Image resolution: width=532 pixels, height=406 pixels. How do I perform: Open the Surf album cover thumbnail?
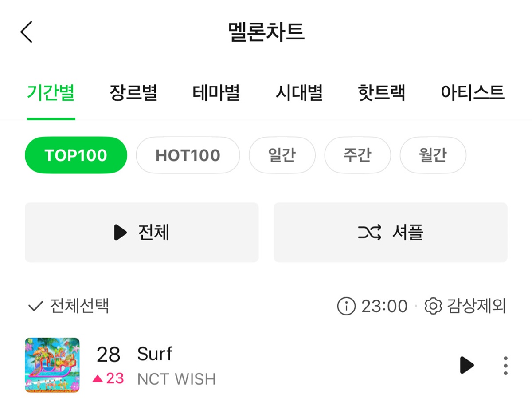point(52,365)
